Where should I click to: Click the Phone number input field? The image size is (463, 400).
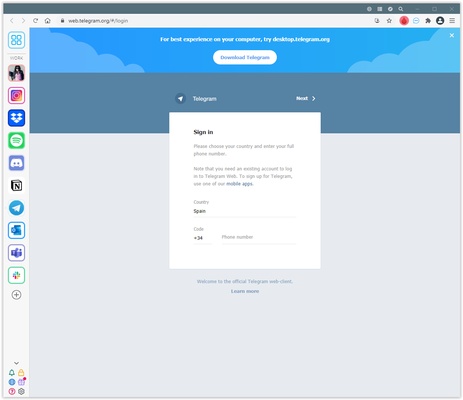(x=259, y=237)
